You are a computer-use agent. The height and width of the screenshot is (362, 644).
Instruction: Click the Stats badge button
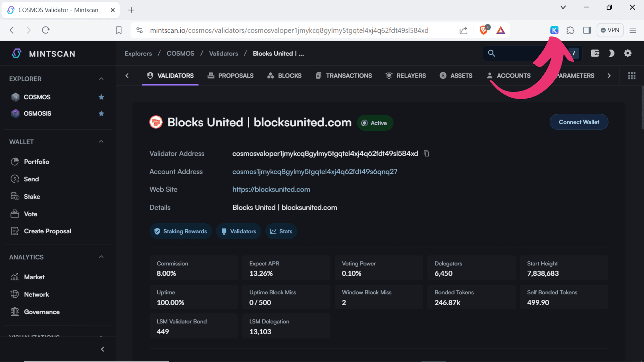coord(281,231)
